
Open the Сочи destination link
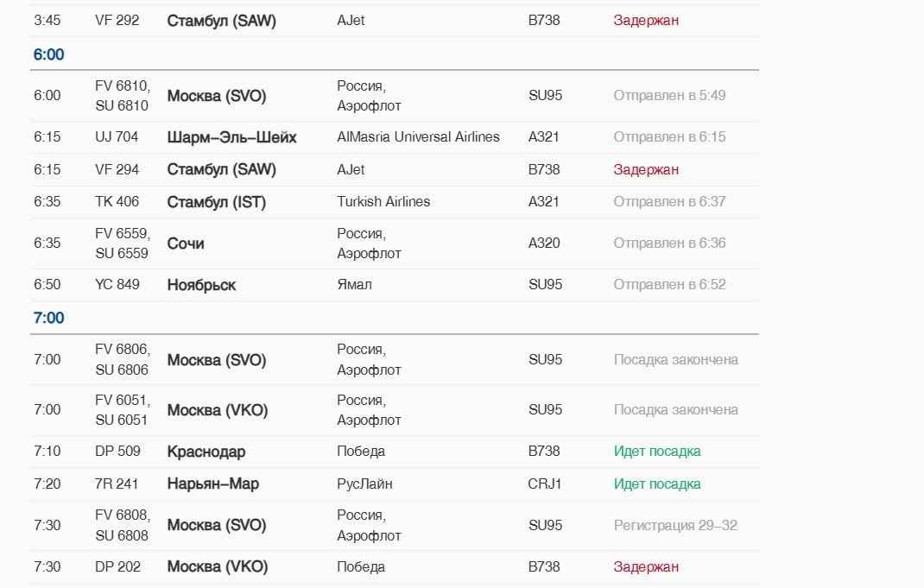(186, 243)
